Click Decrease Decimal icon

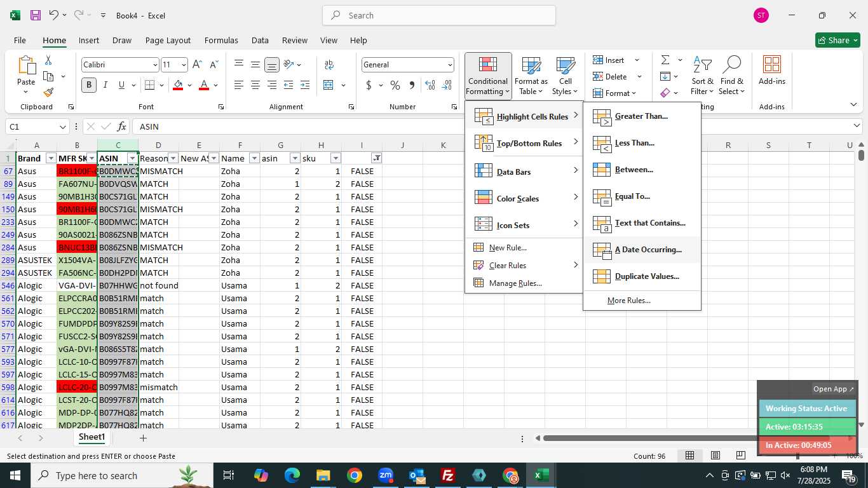447,85
